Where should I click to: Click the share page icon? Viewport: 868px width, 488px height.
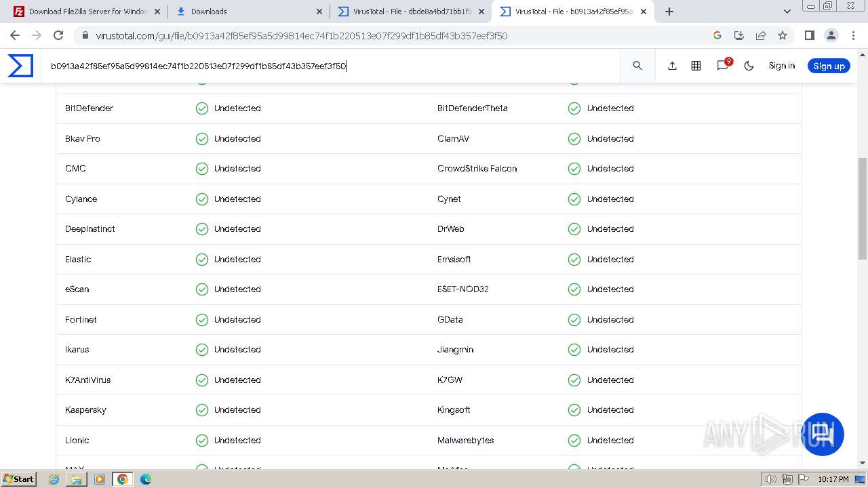761,35
